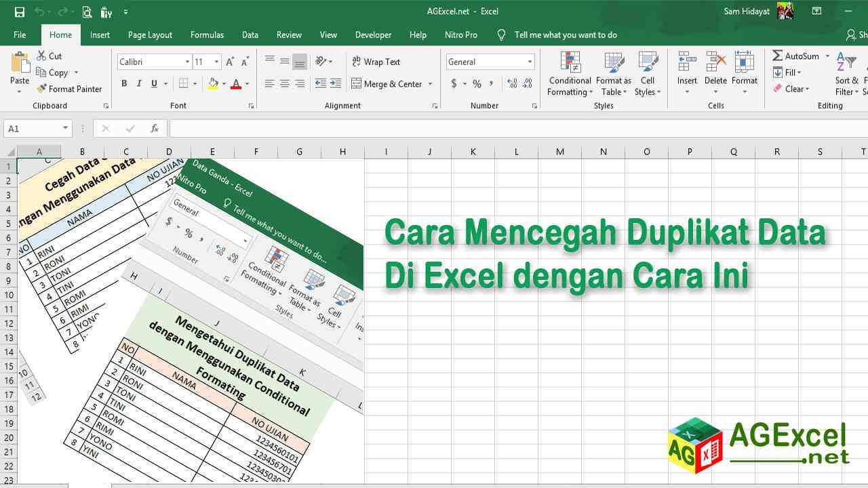Switch to the Page Layout tab

150,35
